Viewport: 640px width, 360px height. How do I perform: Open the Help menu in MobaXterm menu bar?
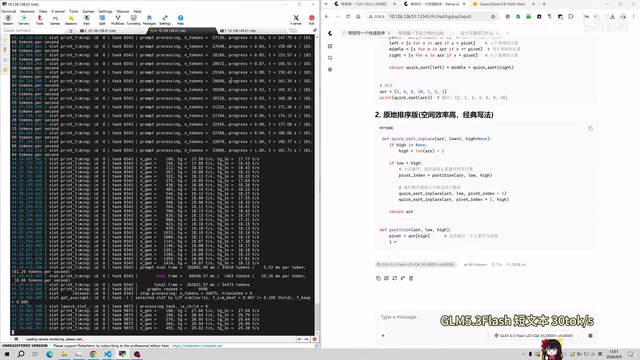point(138,11)
